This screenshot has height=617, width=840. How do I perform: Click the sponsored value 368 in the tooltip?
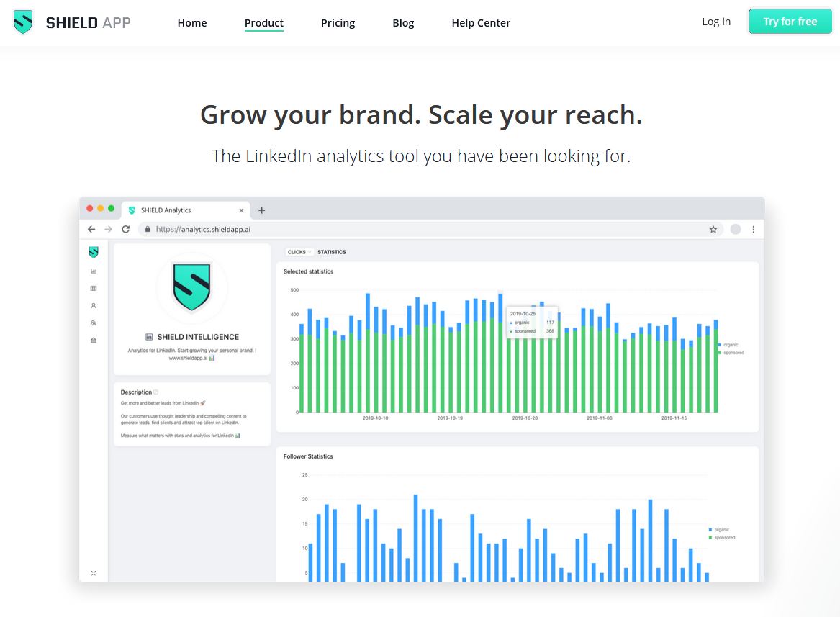tap(550, 331)
